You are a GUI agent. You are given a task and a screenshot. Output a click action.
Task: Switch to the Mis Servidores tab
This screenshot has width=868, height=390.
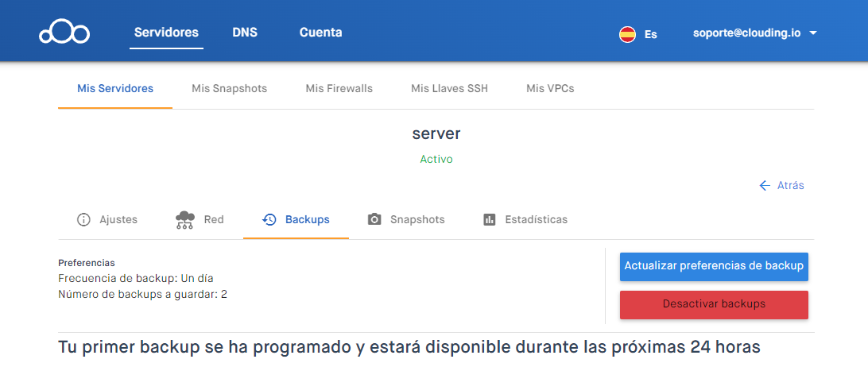click(x=115, y=88)
